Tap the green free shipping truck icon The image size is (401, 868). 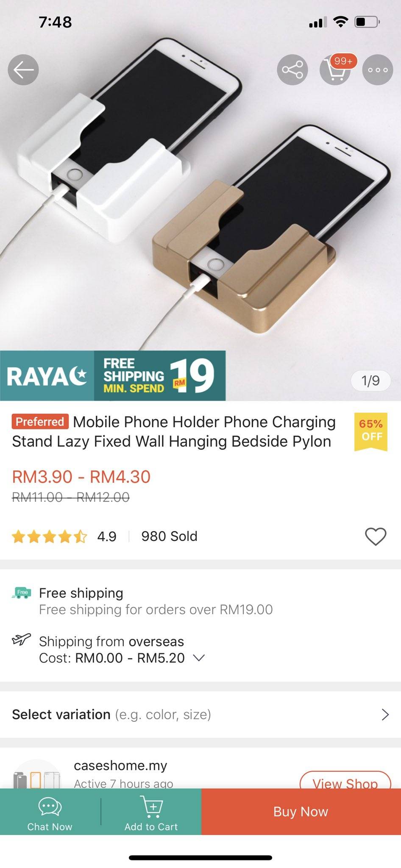pos(22,593)
